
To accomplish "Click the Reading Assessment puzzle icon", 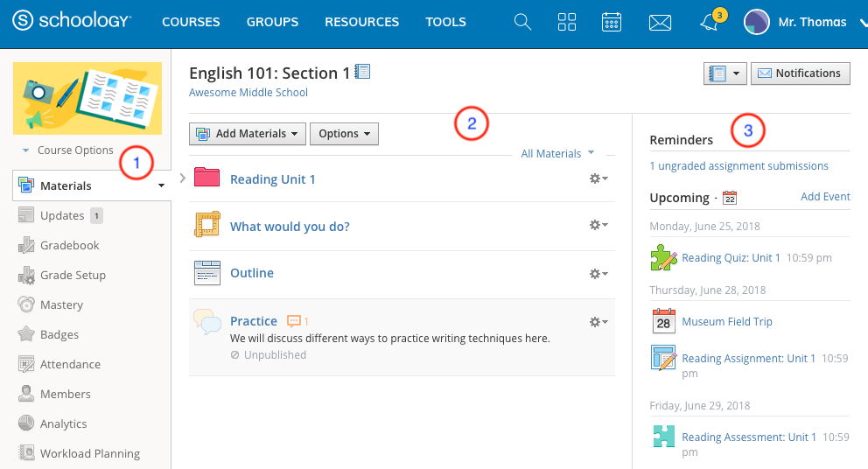I will [x=664, y=437].
